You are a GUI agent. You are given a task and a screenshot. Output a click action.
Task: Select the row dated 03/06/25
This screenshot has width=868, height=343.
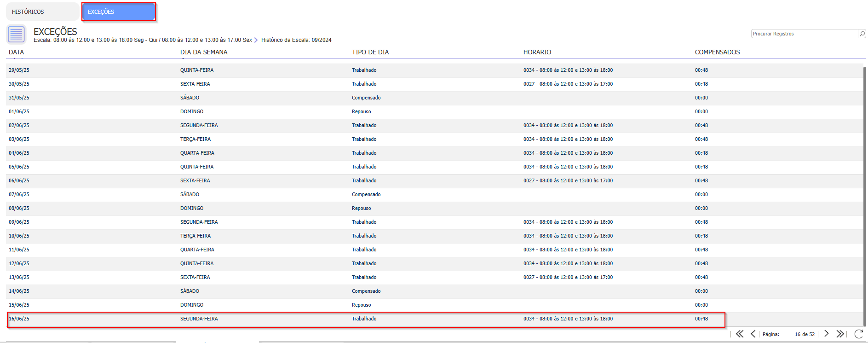tap(435, 139)
